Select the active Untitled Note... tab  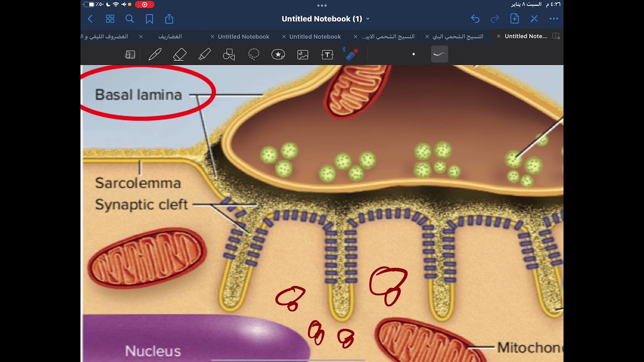click(x=526, y=36)
